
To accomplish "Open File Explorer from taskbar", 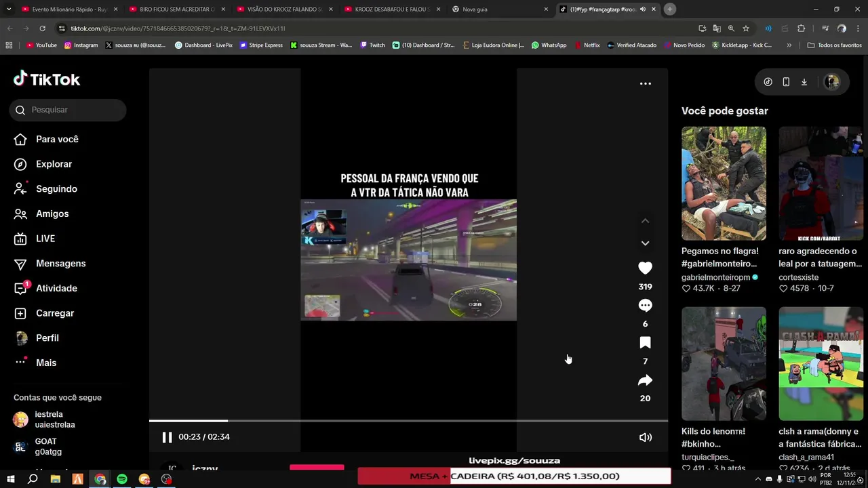I will point(56,479).
